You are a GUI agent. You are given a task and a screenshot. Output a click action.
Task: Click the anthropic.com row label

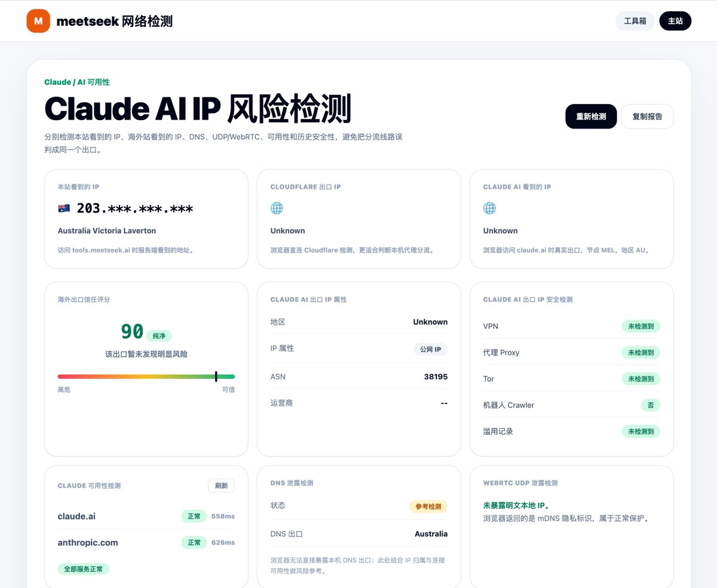point(88,543)
